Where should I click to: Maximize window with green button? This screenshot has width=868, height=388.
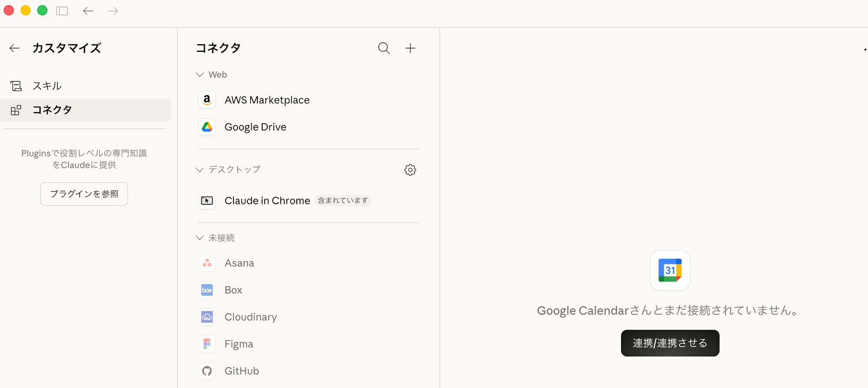pyautogui.click(x=42, y=10)
